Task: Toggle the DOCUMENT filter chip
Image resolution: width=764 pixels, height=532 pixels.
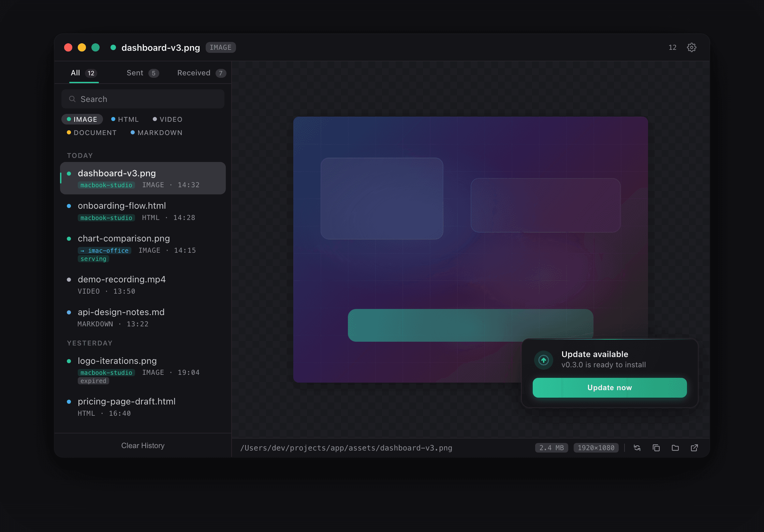Action: [92, 133]
